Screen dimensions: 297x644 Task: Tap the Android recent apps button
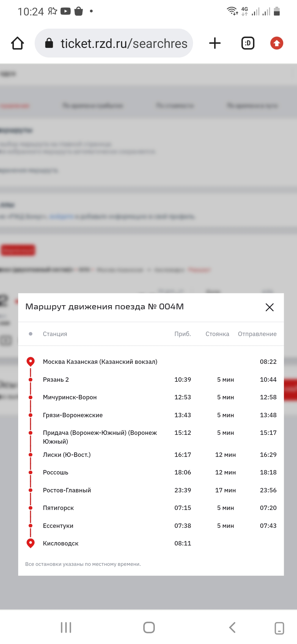coord(66,627)
